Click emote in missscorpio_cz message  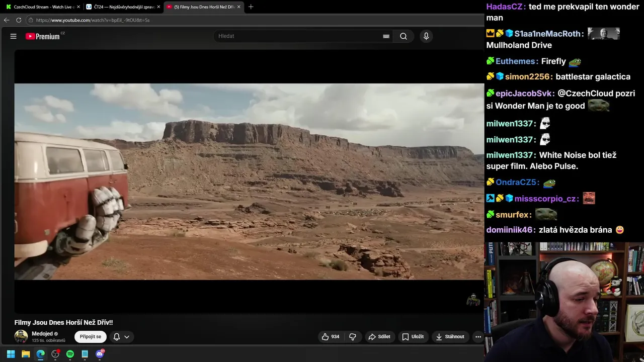589,198
